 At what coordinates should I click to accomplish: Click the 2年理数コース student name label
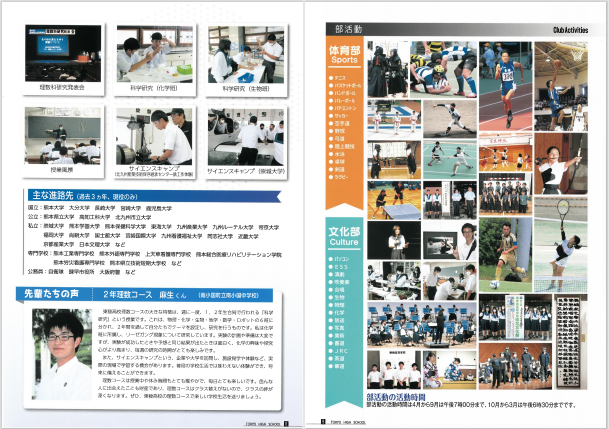[160, 294]
